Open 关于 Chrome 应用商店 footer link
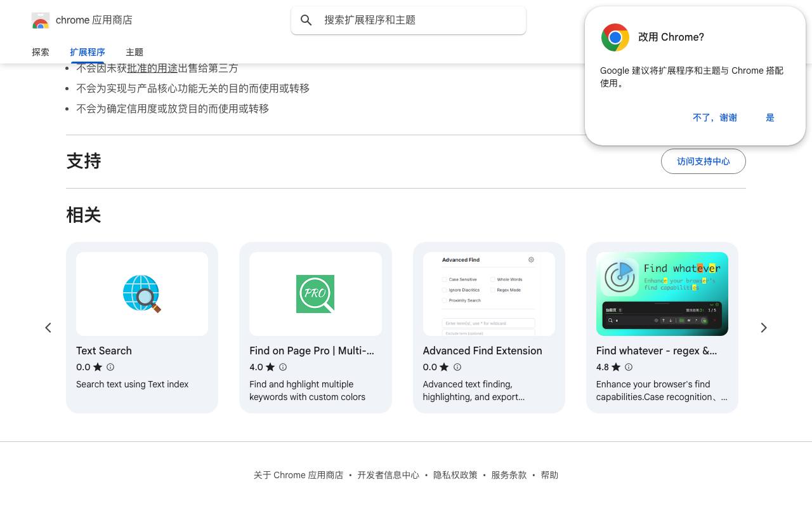This screenshot has height=508, width=812. (x=298, y=475)
